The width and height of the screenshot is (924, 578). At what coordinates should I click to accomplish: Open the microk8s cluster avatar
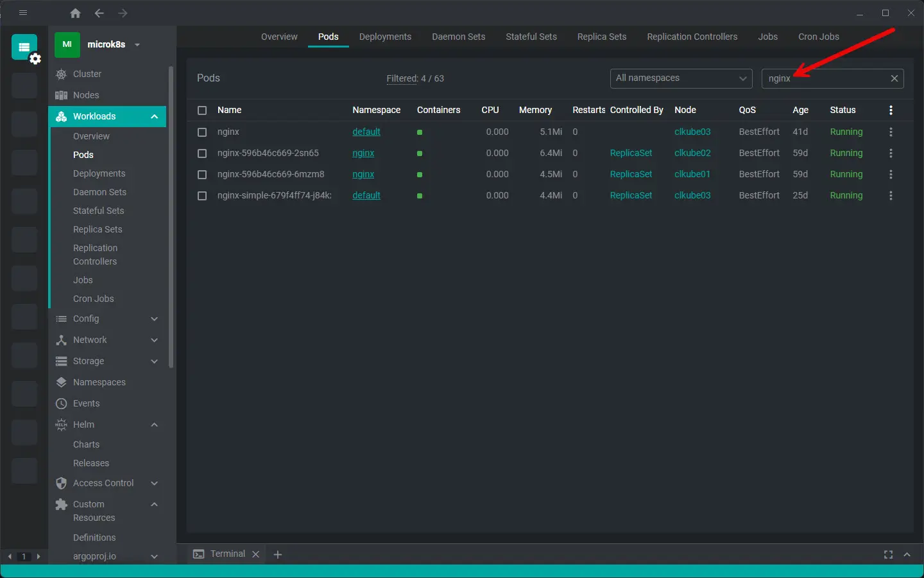click(67, 44)
